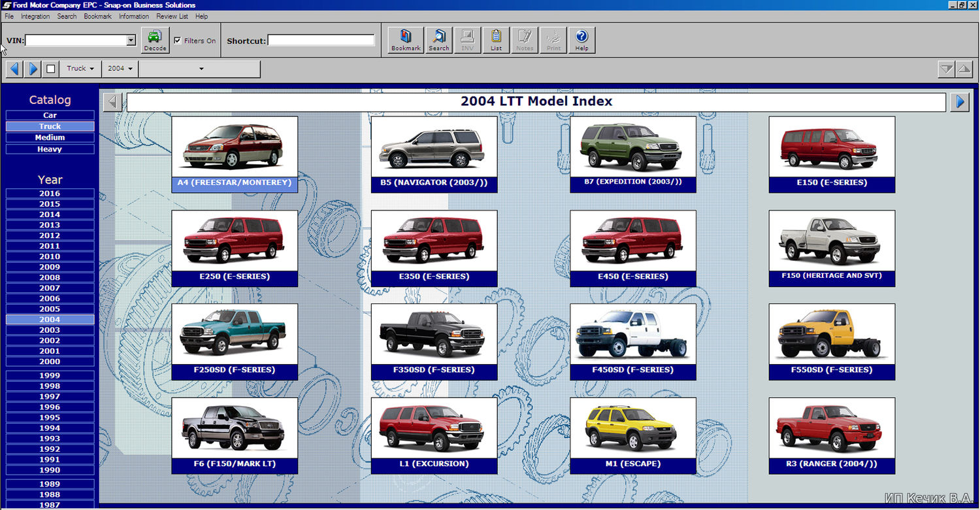Open the E450 E-Series model thumbnail
980x510 pixels.
coord(633,248)
